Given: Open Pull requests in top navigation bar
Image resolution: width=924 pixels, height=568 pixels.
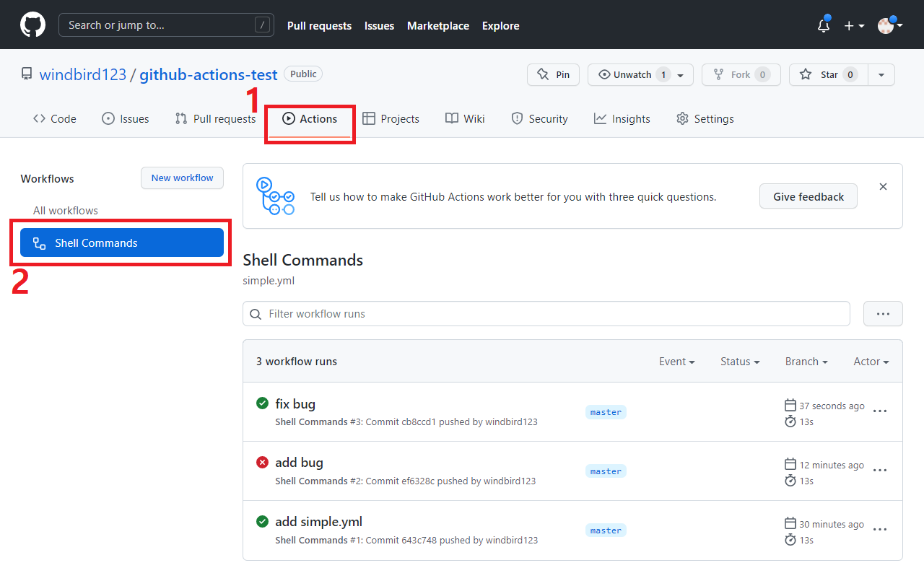Looking at the screenshot, I should [x=319, y=25].
